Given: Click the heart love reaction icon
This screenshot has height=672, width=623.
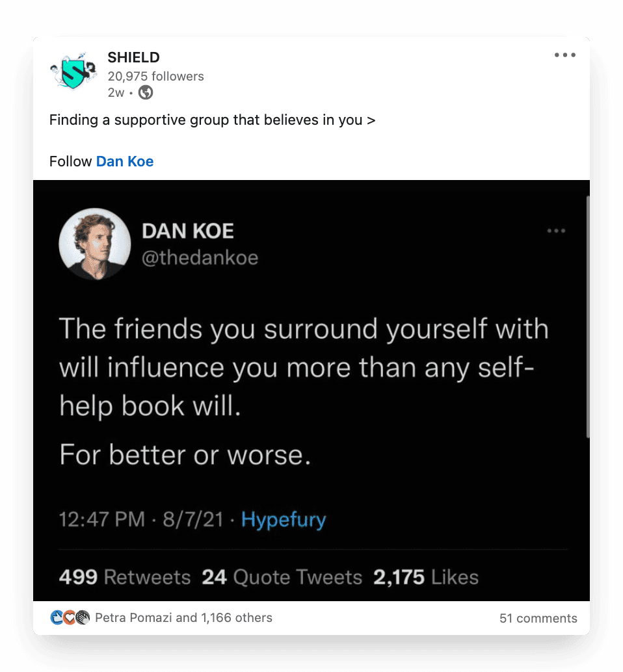Looking at the screenshot, I should 70,617.
